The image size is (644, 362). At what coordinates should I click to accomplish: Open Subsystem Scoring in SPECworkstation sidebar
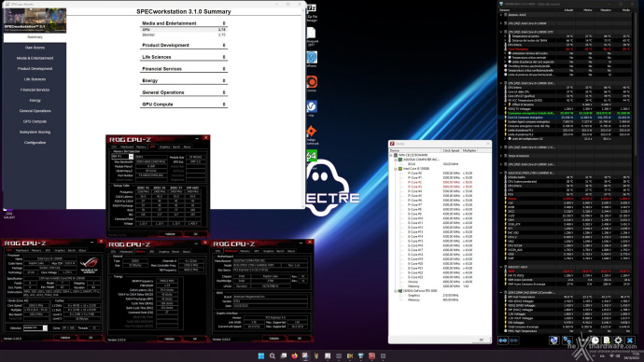[x=35, y=132]
